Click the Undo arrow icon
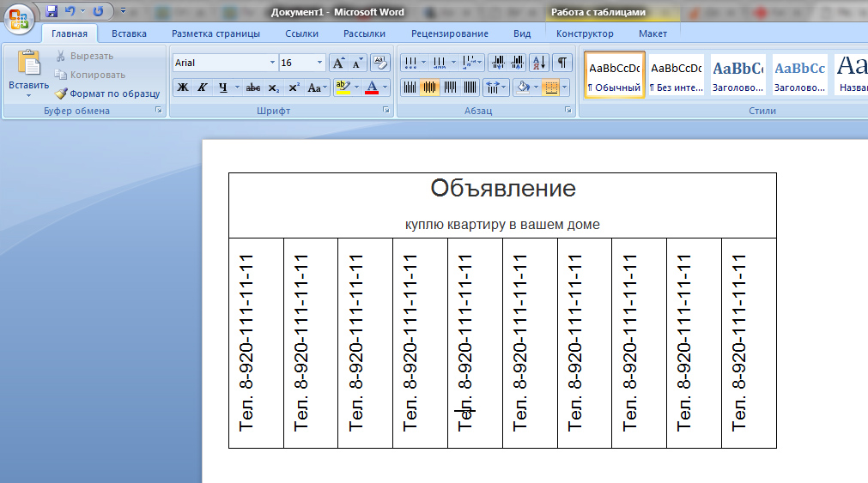The width and height of the screenshot is (868, 483). [x=70, y=11]
